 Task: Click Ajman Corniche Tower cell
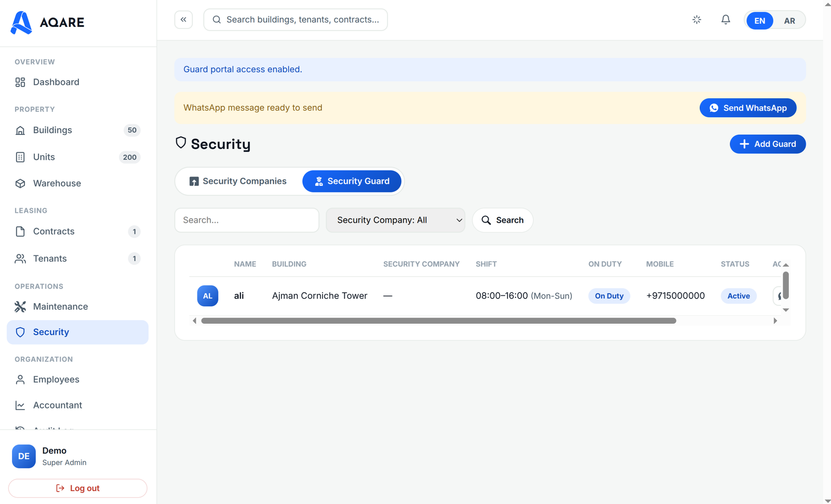(x=319, y=296)
